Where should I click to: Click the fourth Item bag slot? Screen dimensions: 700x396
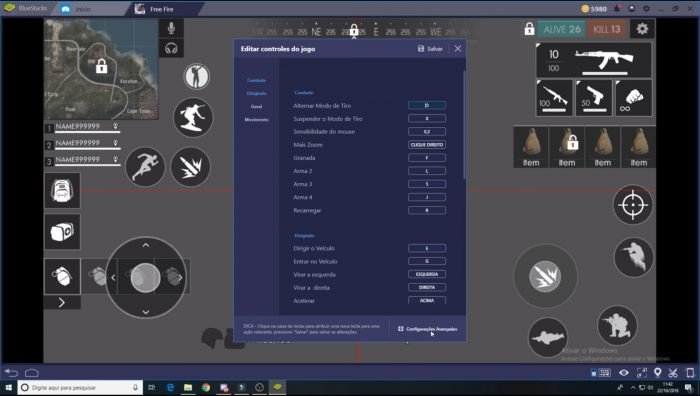639,147
